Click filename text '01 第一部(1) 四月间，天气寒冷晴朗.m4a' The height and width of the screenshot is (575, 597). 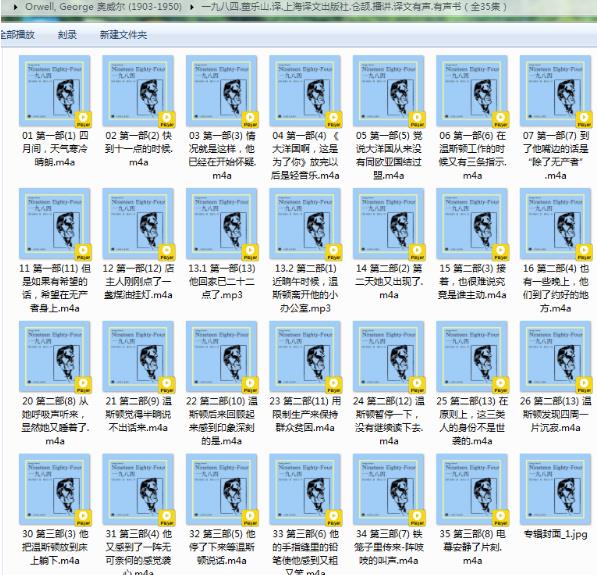[55, 149]
